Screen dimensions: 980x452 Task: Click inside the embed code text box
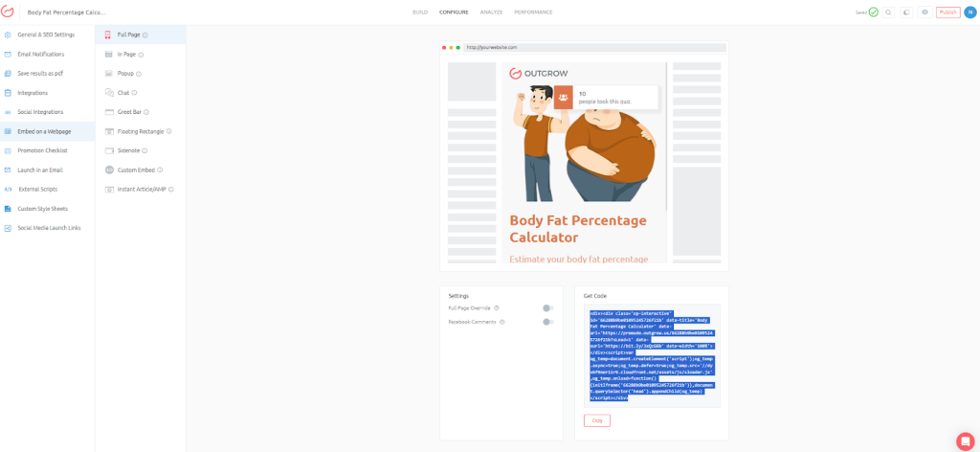[x=652, y=355]
